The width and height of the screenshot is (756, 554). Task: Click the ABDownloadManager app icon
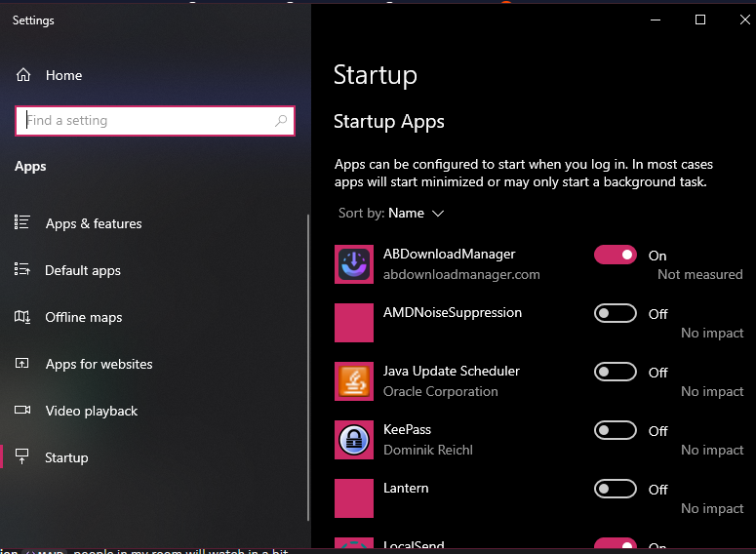[354, 264]
